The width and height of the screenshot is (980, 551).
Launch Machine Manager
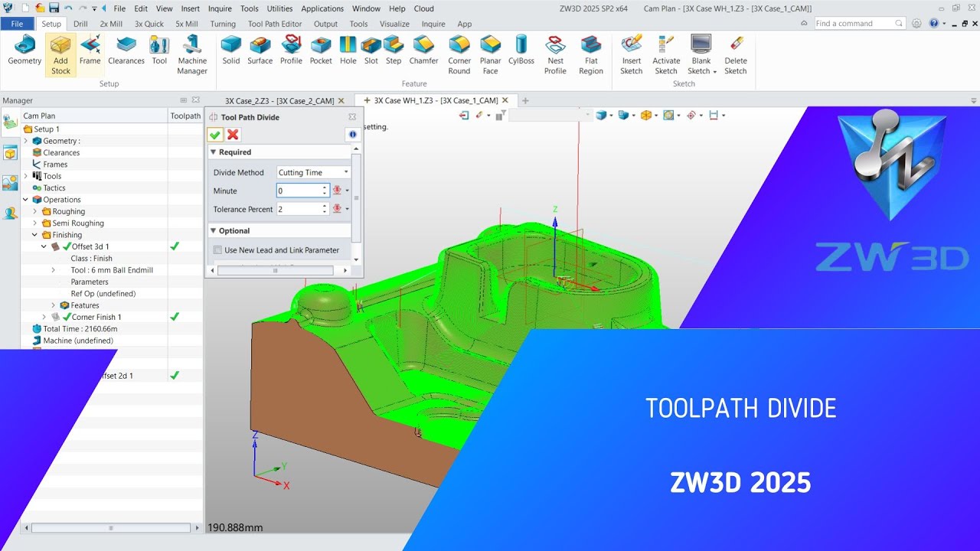pos(192,54)
